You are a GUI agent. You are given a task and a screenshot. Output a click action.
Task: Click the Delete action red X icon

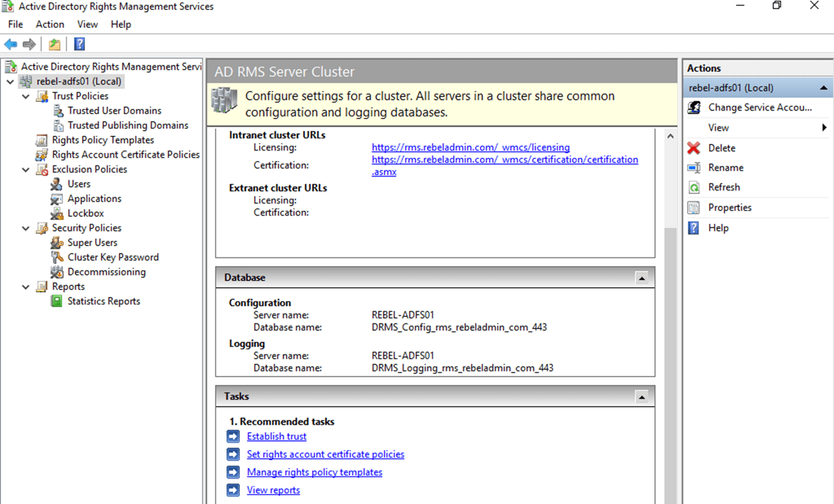point(694,147)
